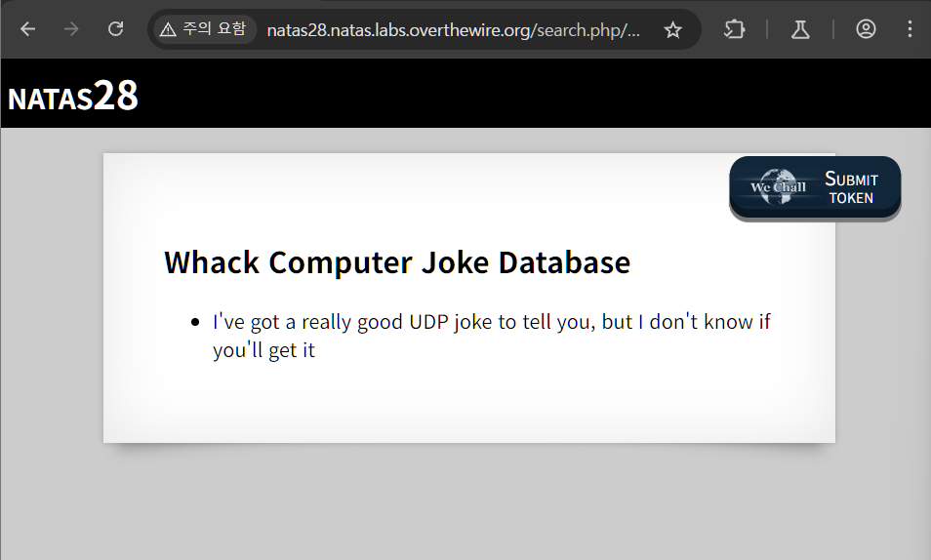The height and width of the screenshot is (560, 931).
Task: Bookmark this page with the star
Action: click(x=672, y=30)
